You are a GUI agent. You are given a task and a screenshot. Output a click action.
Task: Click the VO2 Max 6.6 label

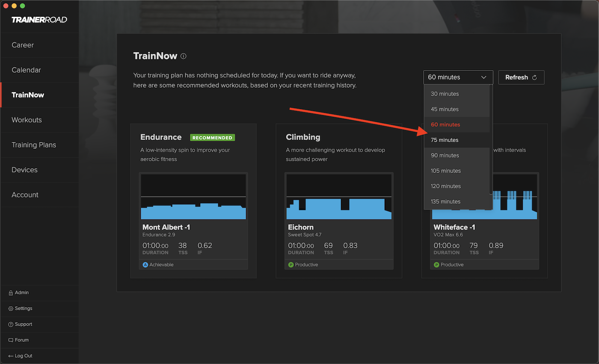click(x=448, y=235)
